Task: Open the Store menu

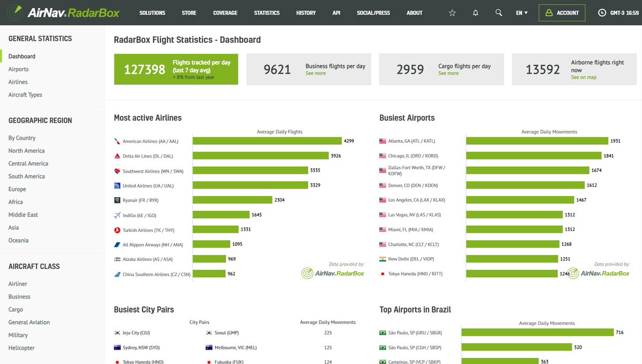Action: pos(189,13)
